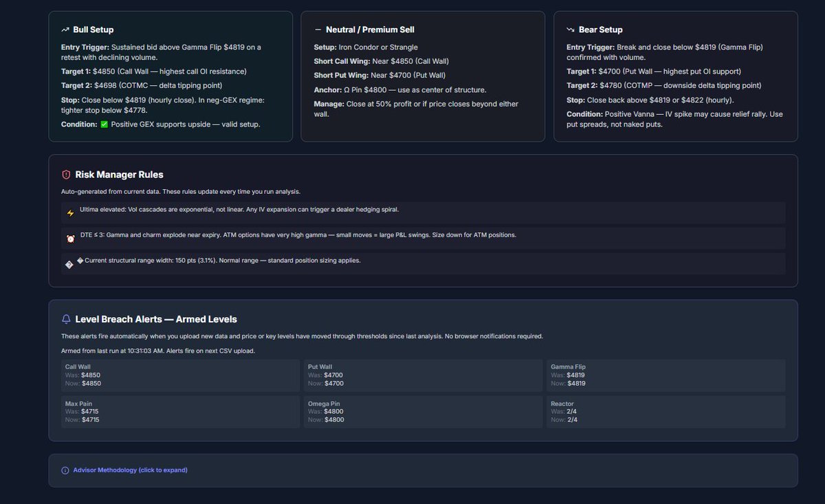Select the Max Pain alert cell

coord(180,412)
